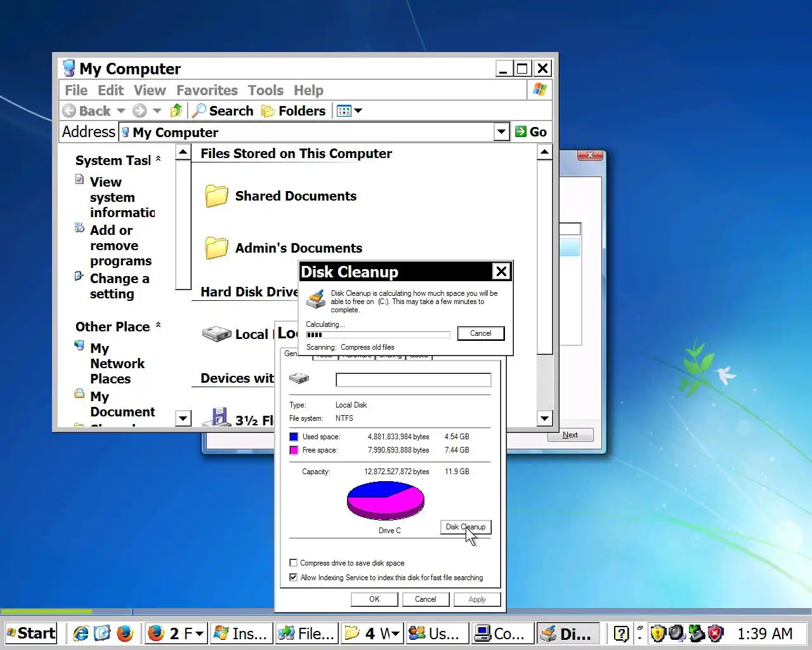Click the Views icon in toolbar
812x650 pixels.
344,111
